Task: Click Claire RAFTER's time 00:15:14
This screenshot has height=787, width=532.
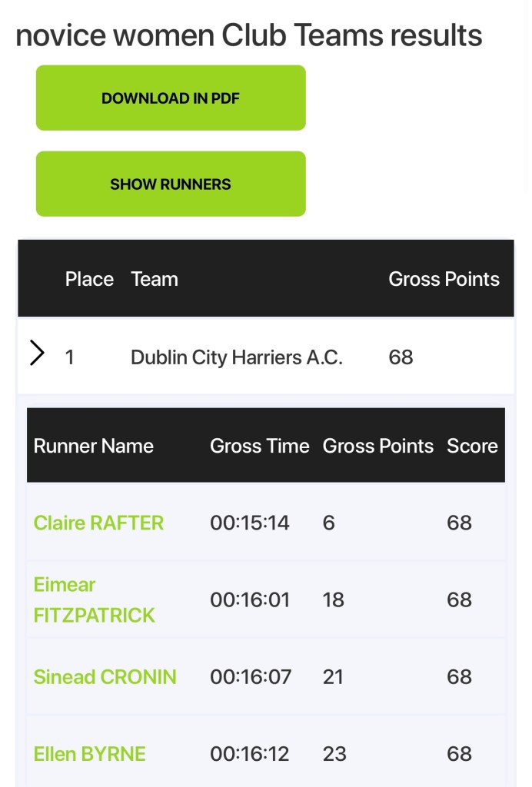Action: point(250,523)
